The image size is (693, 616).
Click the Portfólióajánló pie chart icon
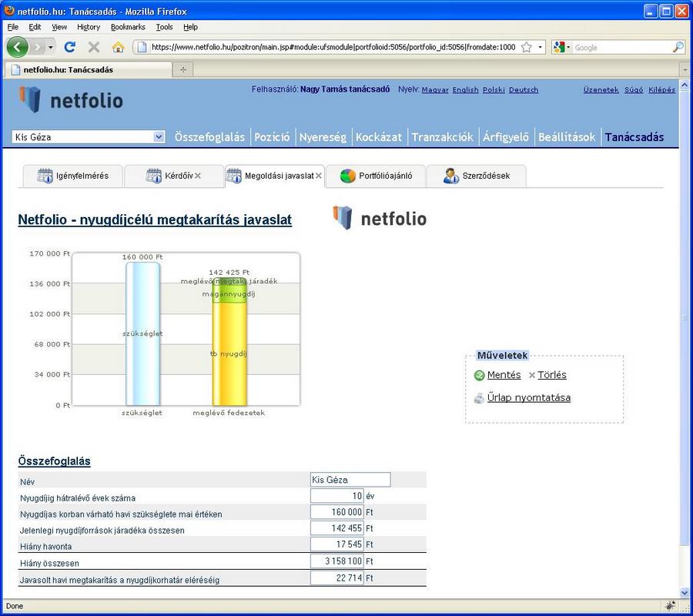pos(348,176)
